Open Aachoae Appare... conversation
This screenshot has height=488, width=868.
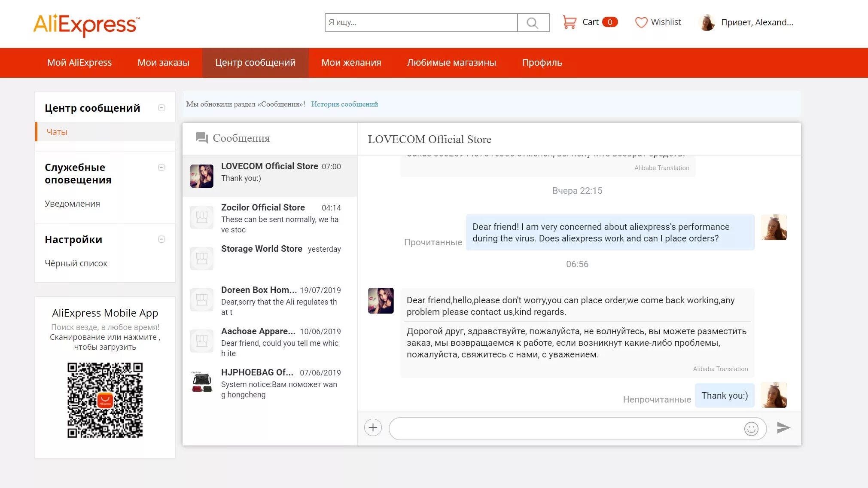270,341
